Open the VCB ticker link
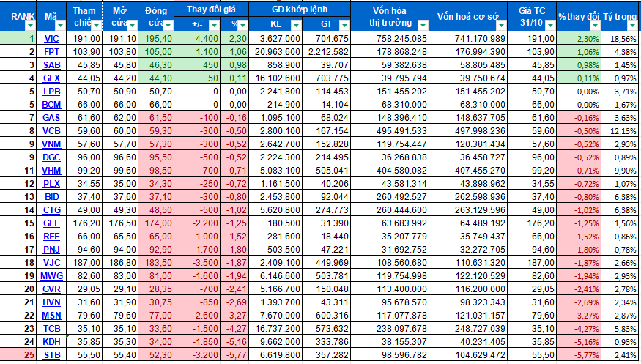Image resolution: width=641 pixels, height=364 pixels. tap(51, 131)
